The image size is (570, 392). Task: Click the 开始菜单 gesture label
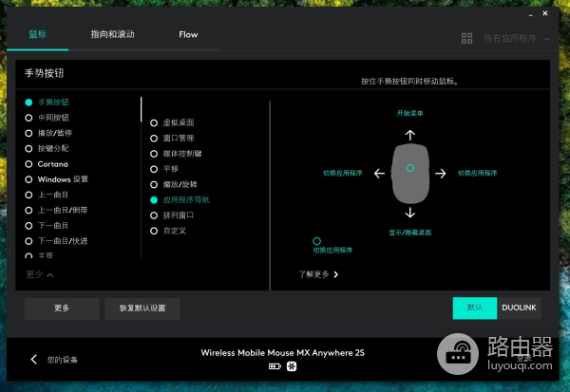tap(410, 113)
